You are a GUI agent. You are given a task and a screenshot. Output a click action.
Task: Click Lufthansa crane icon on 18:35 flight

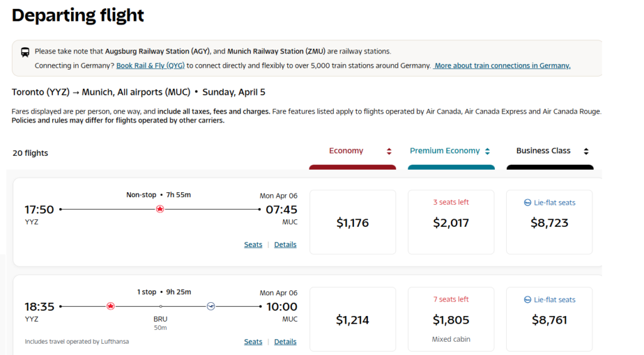pos(211,307)
